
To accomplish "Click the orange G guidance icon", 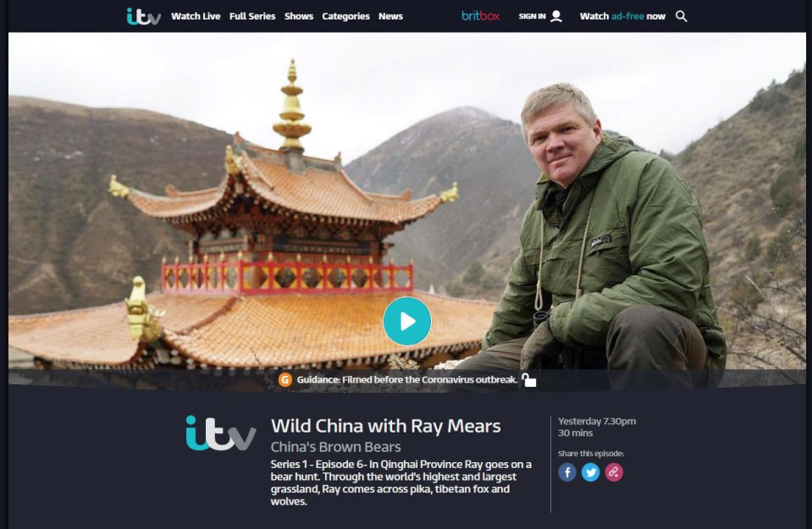I will 285,380.
